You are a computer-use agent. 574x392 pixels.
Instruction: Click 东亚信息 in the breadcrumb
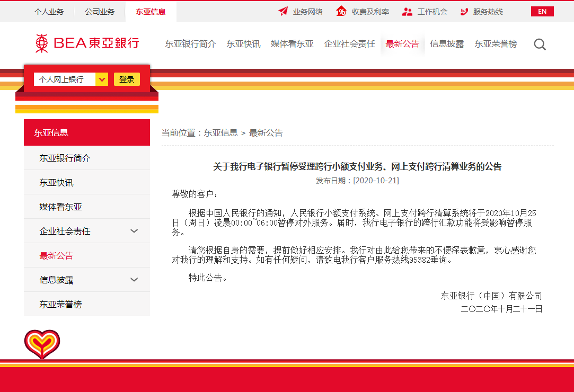tap(220, 133)
